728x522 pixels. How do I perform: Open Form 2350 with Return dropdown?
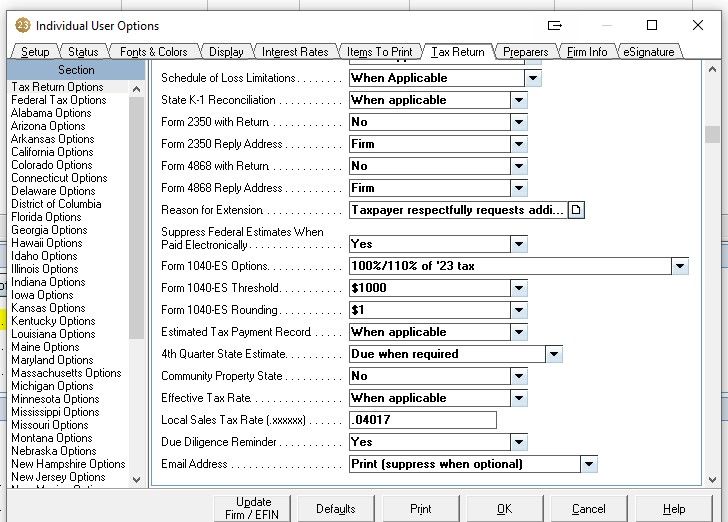pos(519,122)
